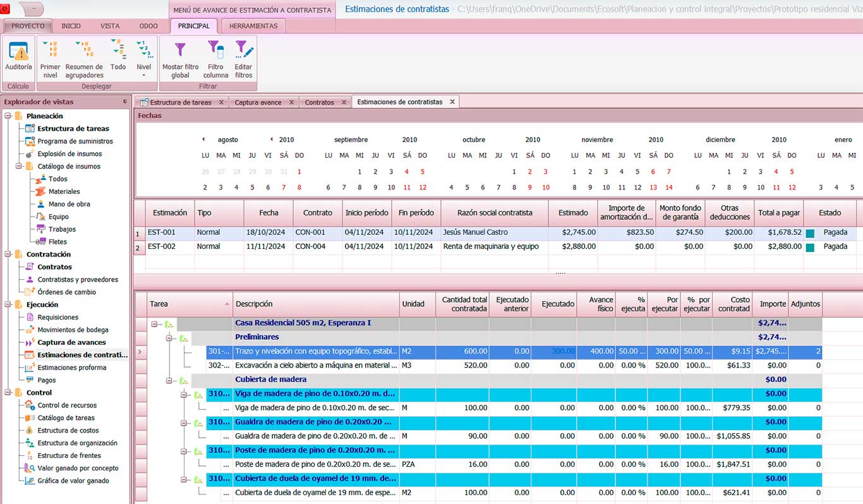Open Contratistas y proveedores view

tap(78, 279)
